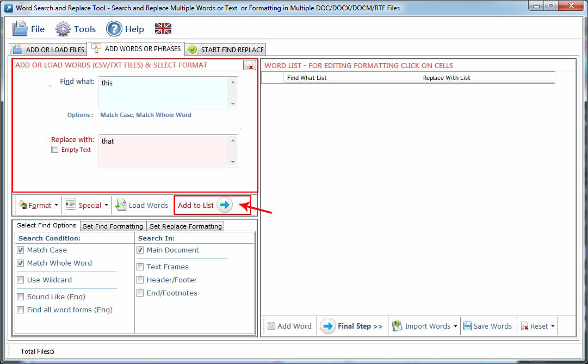Image resolution: width=588 pixels, height=364 pixels.
Task: Click the Replace with scroll down arrow
Action: (x=233, y=162)
